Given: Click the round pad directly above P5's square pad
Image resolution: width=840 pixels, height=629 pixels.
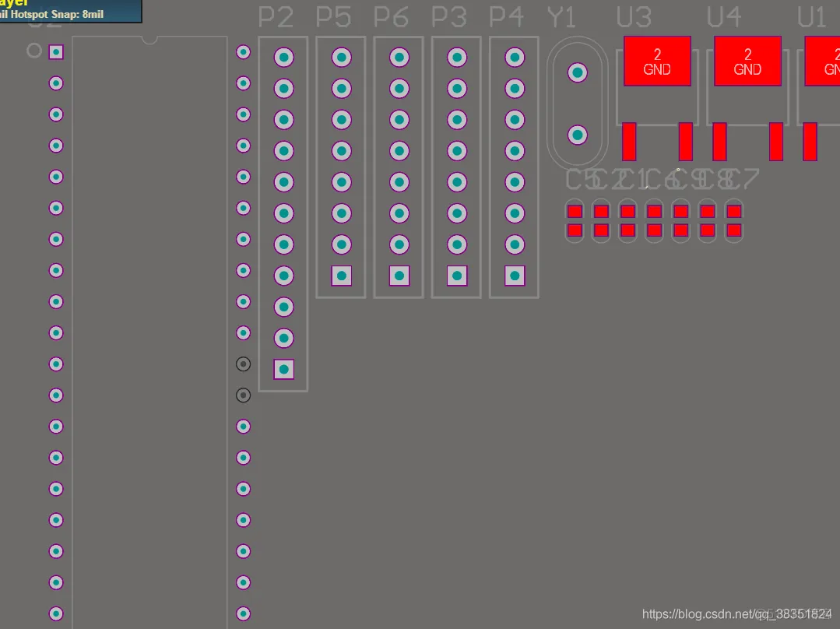Looking at the screenshot, I should tap(341, 245).
